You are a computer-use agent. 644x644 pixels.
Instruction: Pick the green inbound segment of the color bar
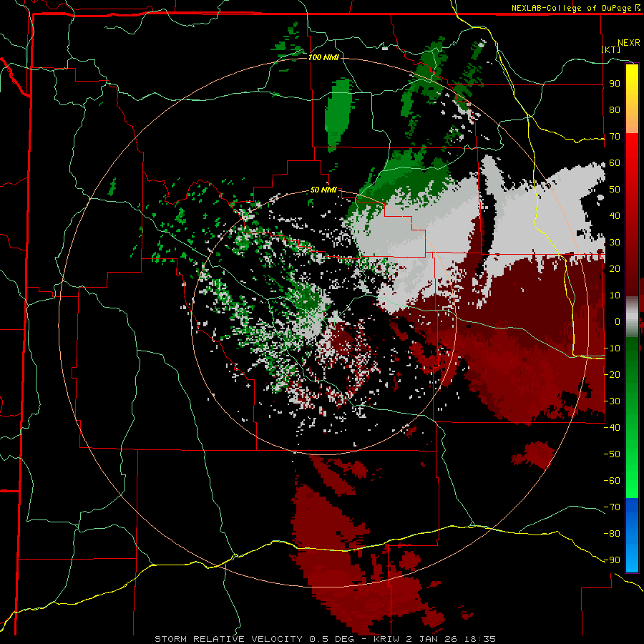(x=632, y=417)
